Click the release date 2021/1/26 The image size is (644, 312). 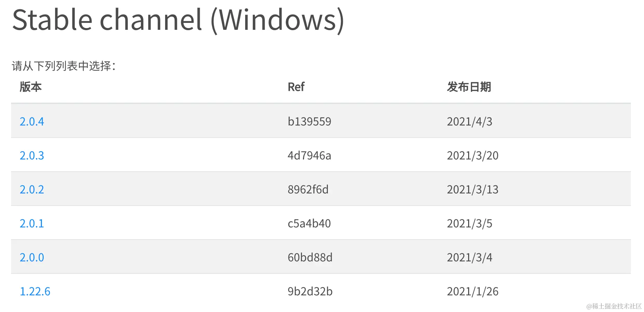tap(473, 291)
